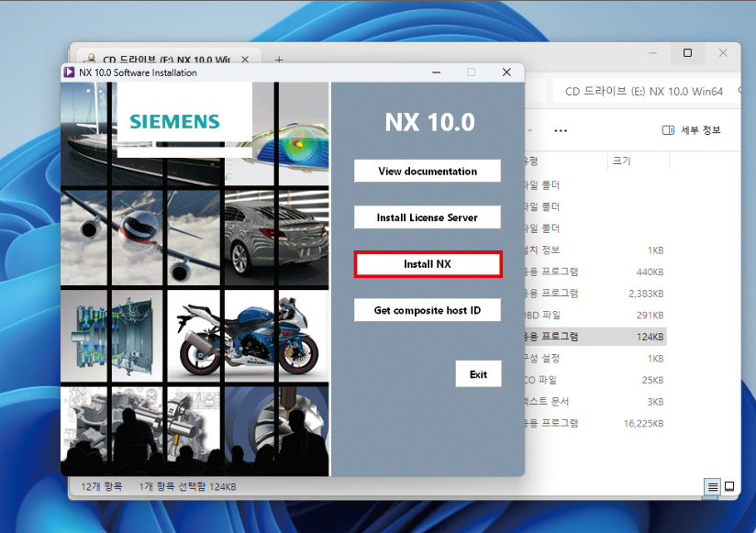The height and width of the screenshot is (533, 756).
Task: Add a new tab in File Explorer
Action: pyautogui.click(x=279, y=60)
